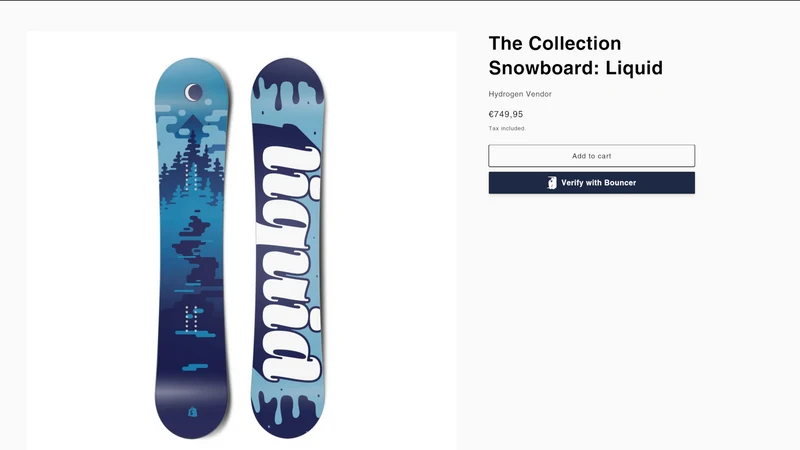
Task: Click the Bouncer icon inside the verify button
Action: [552, 183]
